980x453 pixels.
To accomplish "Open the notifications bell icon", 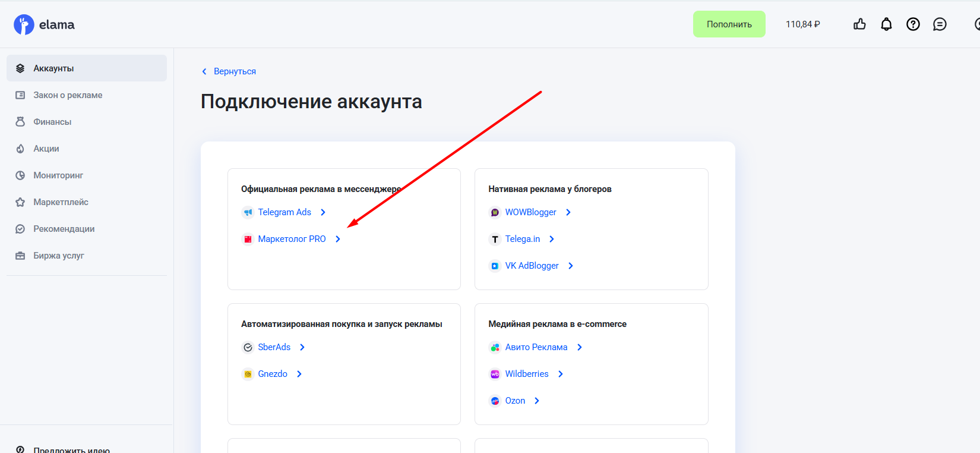I will tap(886, 24).
